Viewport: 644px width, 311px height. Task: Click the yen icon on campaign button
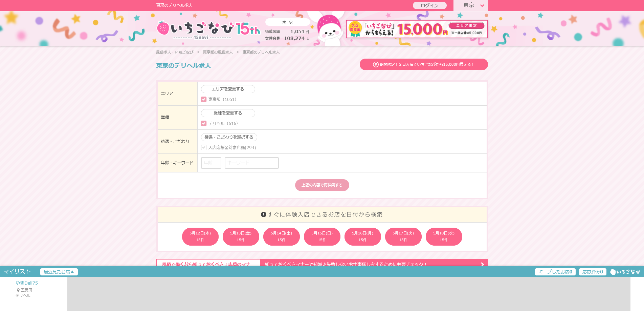click(x=376, y=64)
